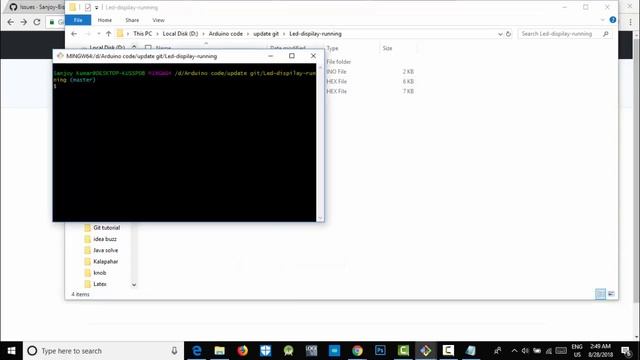Click 'Local Disk (D:)' breadcrumb segment
640x360 pixels.
tap(180, 34)
